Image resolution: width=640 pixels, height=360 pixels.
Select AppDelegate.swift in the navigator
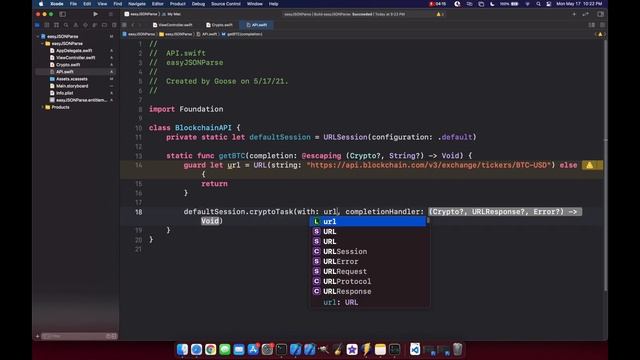tap(74, 51)
